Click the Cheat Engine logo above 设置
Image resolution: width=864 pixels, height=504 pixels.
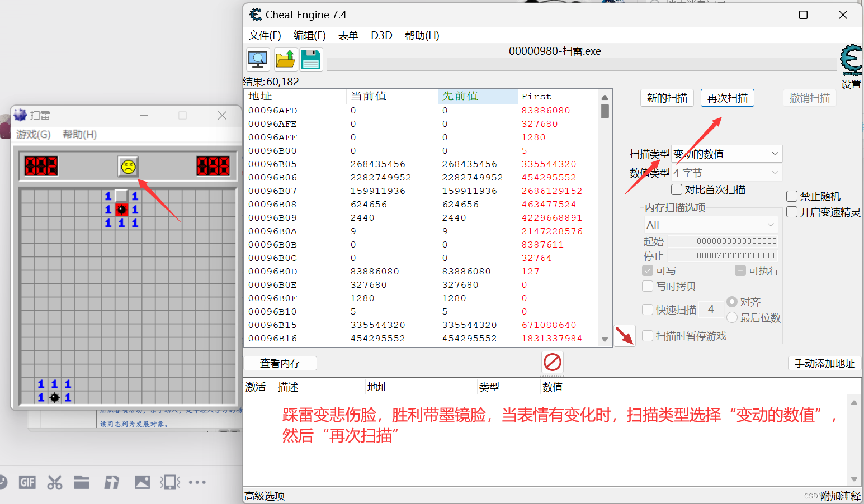851,60
